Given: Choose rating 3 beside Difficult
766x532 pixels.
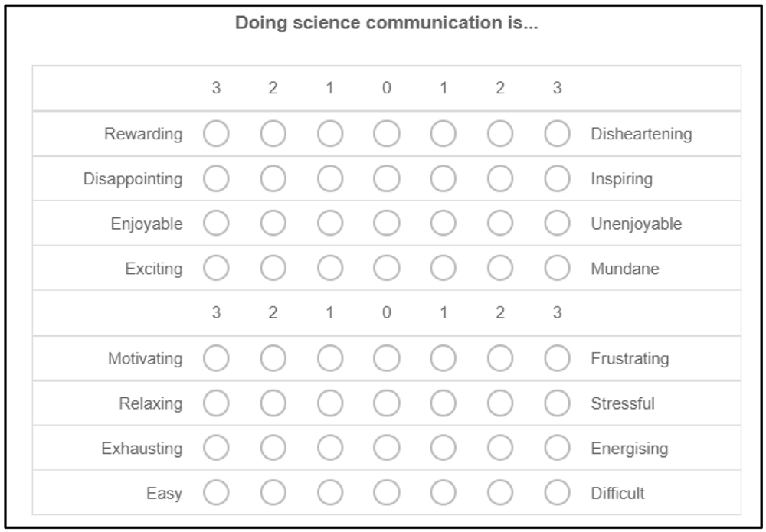Looking at the screenshot, I should pyautogui.click(x=557, y=492).
